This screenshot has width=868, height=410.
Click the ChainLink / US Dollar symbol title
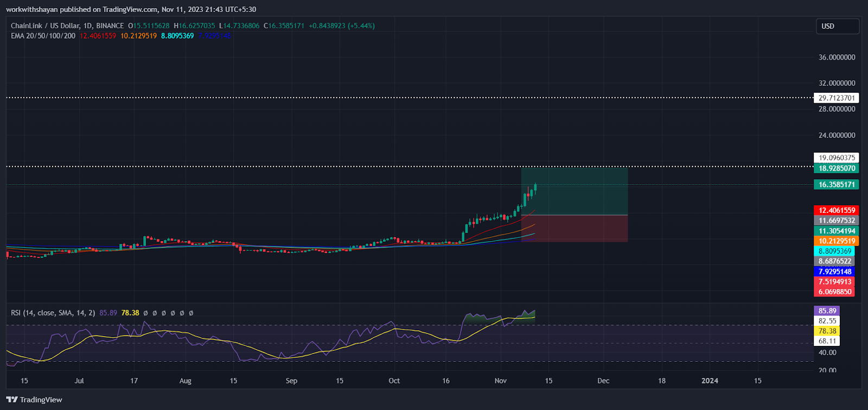(x=44, y=26)
